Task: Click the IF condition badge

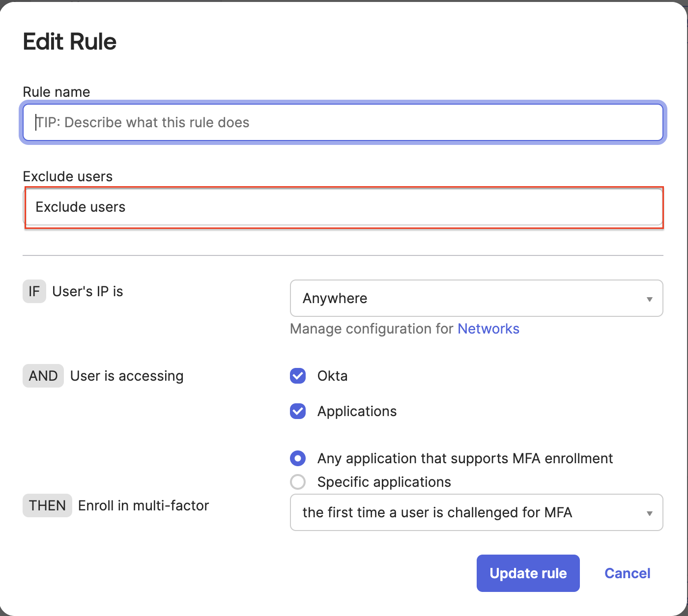Action: pos(34,291)
